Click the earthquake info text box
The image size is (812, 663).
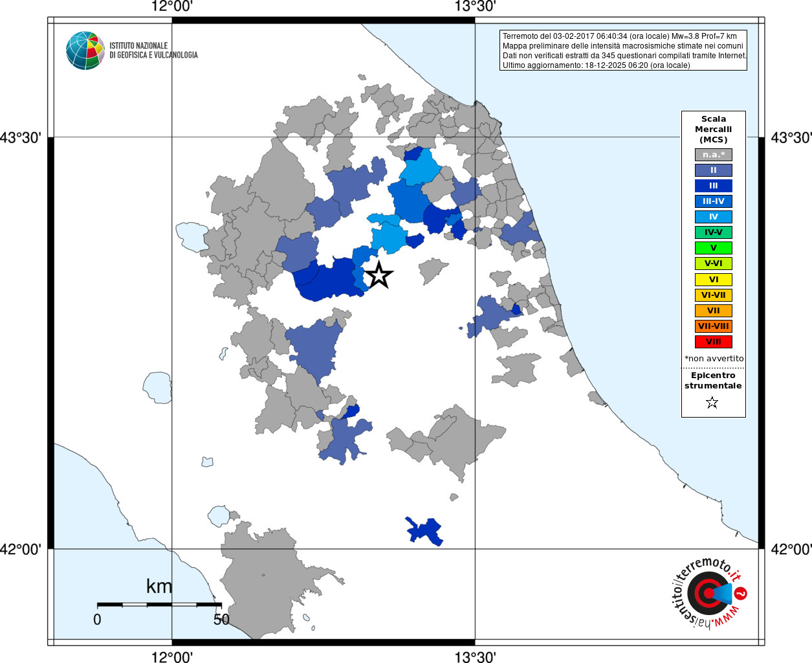tap(624, 51)
